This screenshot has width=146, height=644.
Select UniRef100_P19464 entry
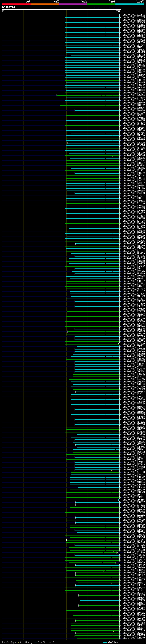133,165
